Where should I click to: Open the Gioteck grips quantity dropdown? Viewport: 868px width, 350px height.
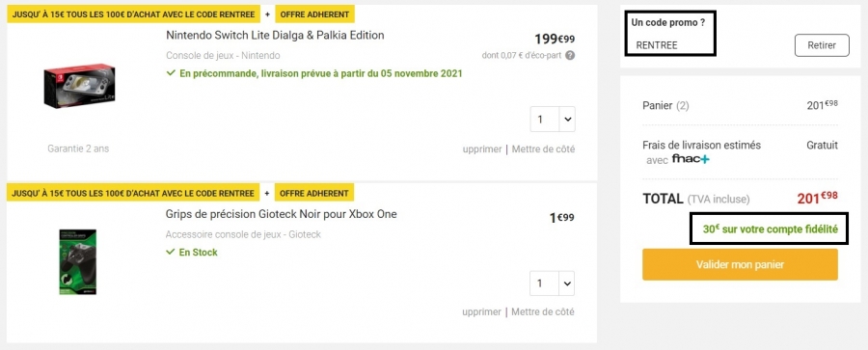(552, 283)
